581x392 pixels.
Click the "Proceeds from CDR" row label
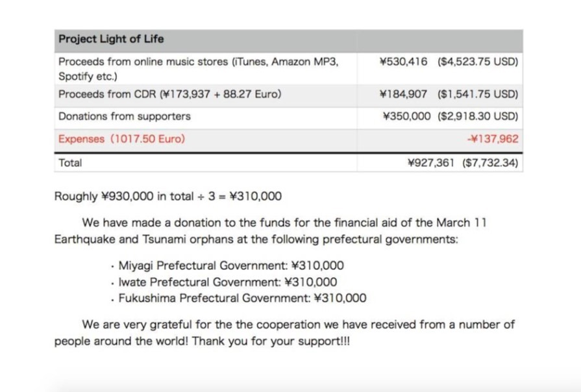click(x=169, y=94)
